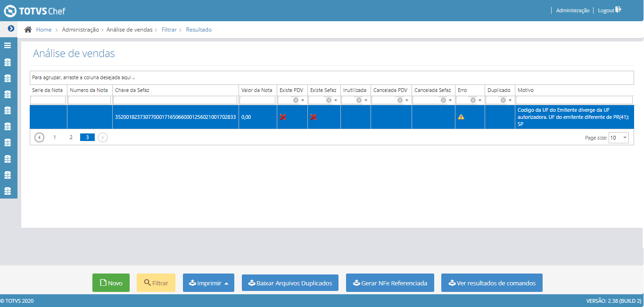Screen dimensions: 644x307
Task: Open Análise de vendas in the breadcrumb
Action: click(130, 30)
